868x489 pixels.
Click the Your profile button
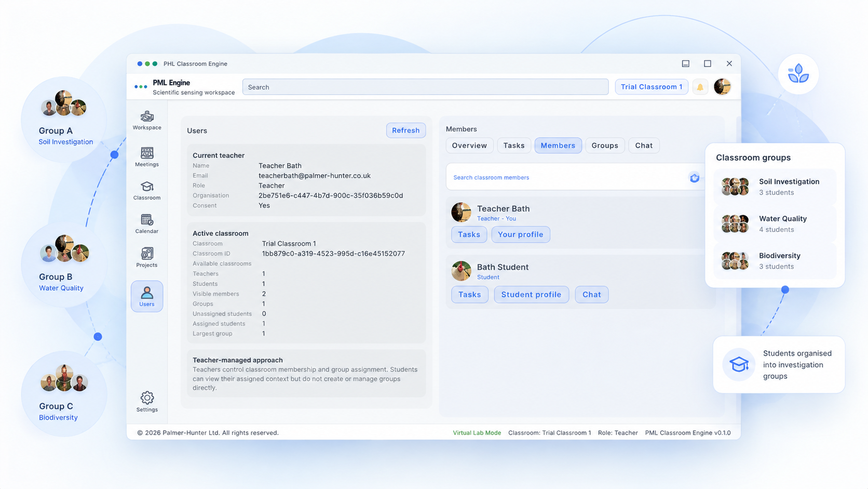tap(521, 234)
